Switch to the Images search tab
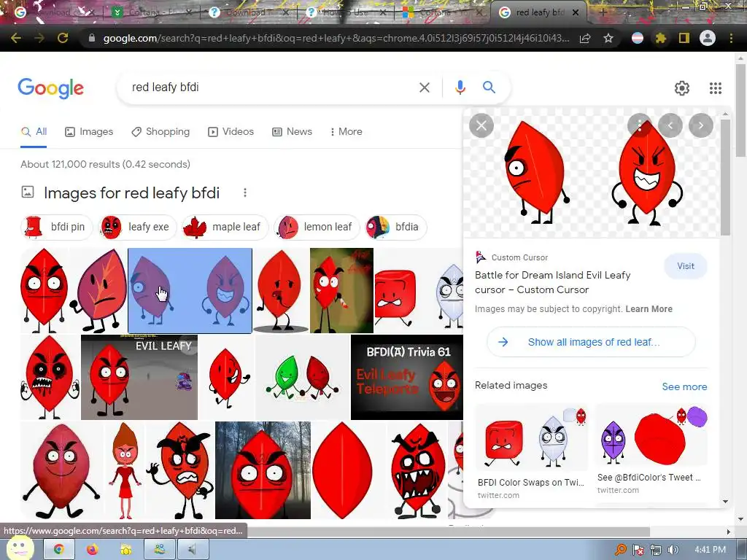The width and height of the screenshot is (747, 560). (89, 132)
